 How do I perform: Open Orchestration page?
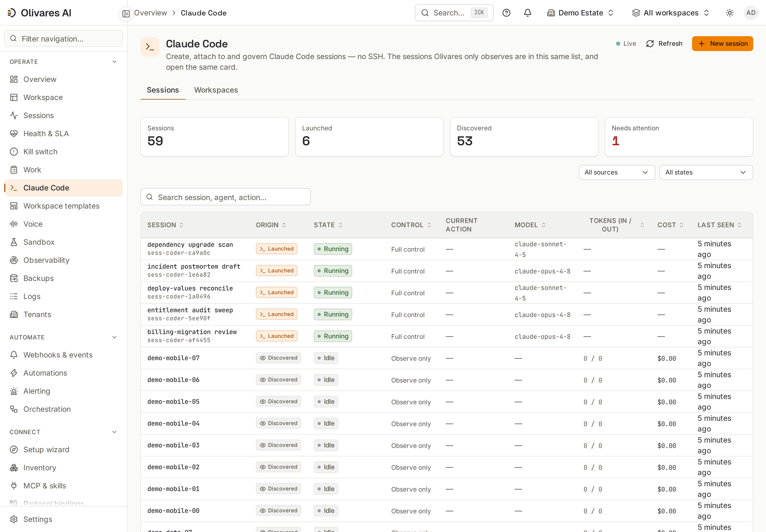pos(63,409)
